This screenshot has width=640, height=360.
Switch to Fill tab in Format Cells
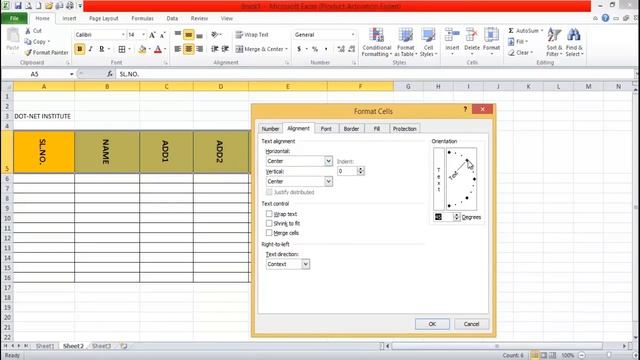click(376, 129)
